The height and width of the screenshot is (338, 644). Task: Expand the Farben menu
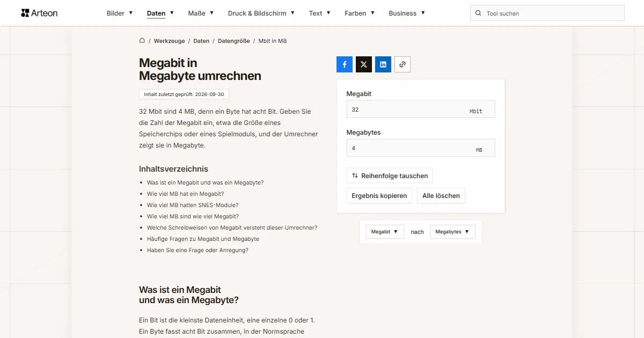click(x=360, y=13)
